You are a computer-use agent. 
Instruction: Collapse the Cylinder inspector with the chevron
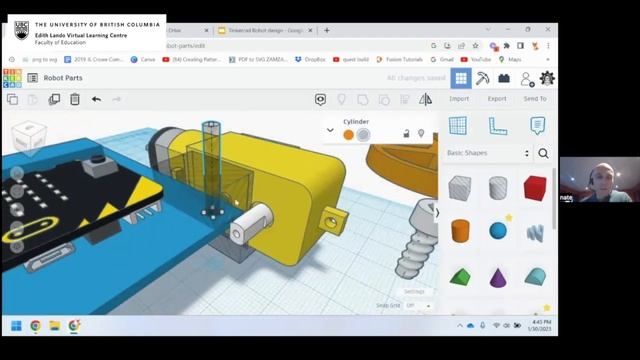click(x=330, y=130)
